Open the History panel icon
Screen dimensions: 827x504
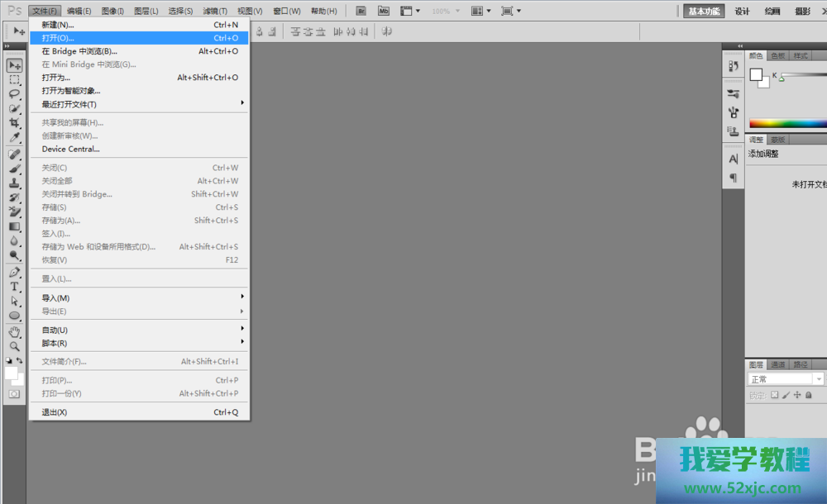[x=733, y=66]
